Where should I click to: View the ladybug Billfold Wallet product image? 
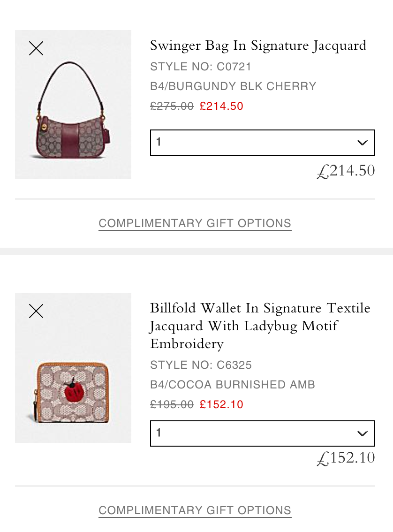pyautogui.click(x=73, y=368)
